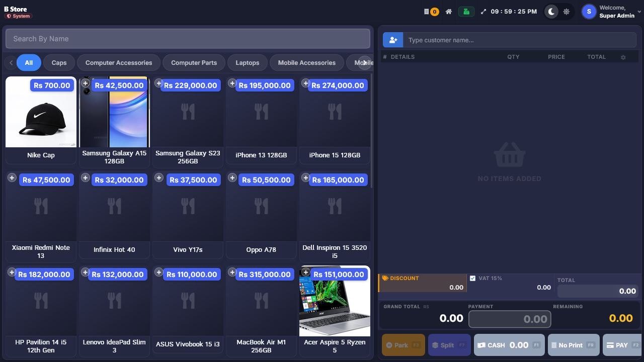Click the B Store logo text
Image resolution: width=644 pixels, height=362 pixels.
16,9
